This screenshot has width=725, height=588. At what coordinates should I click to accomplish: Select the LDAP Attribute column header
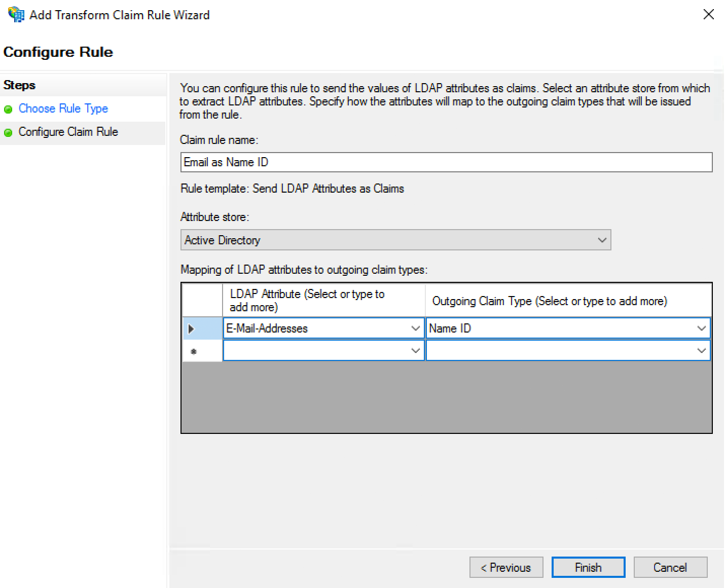pos(323,300)
